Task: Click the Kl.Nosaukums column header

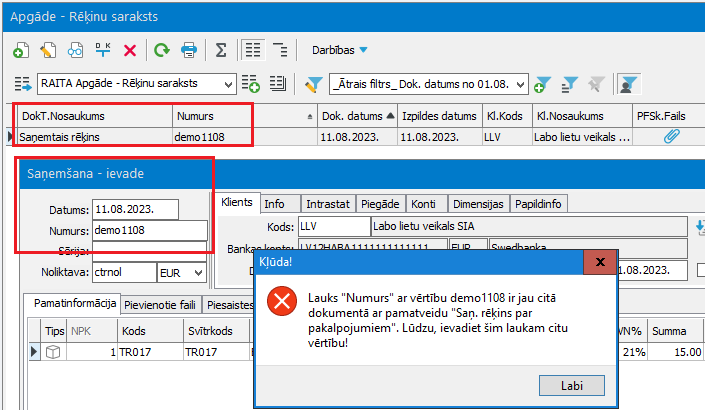Action: coord(582,116)
